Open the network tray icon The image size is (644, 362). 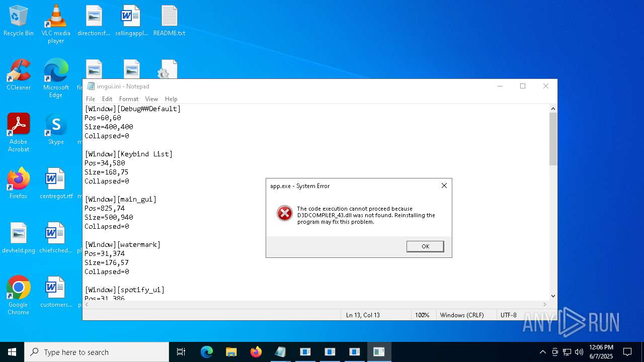[567, 352]
